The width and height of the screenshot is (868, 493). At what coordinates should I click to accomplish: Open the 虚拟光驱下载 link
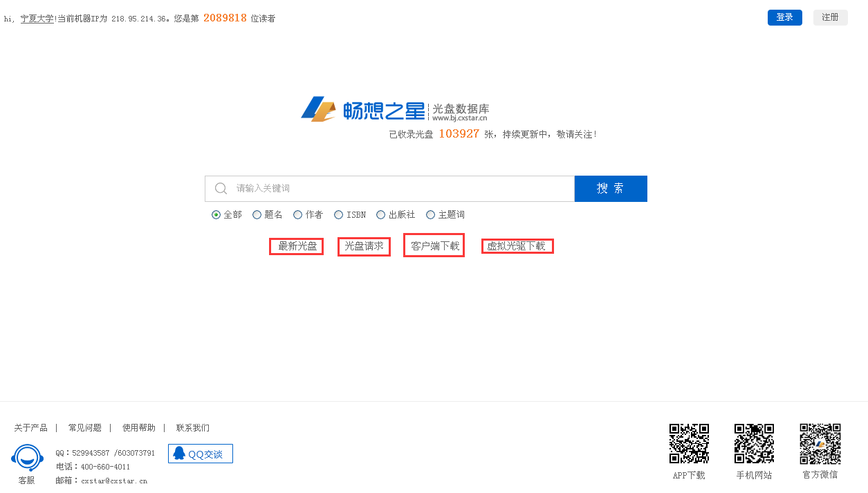517,246
